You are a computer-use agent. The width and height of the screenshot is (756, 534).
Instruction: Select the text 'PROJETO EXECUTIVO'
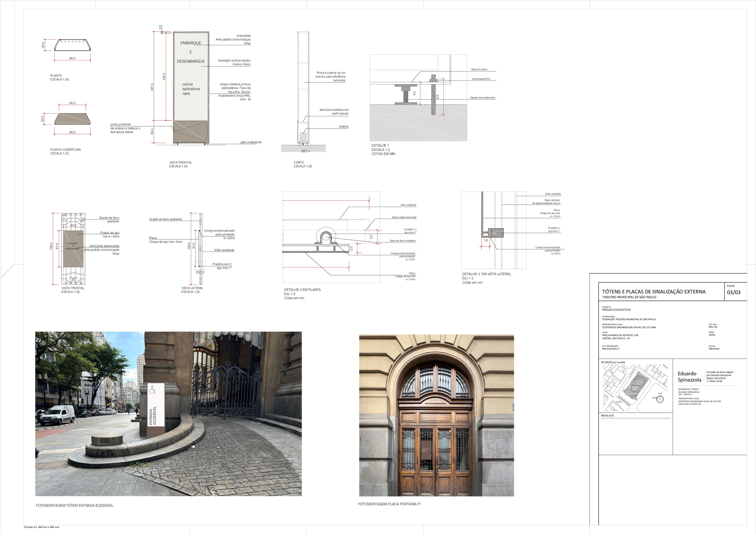pos(616,310)
